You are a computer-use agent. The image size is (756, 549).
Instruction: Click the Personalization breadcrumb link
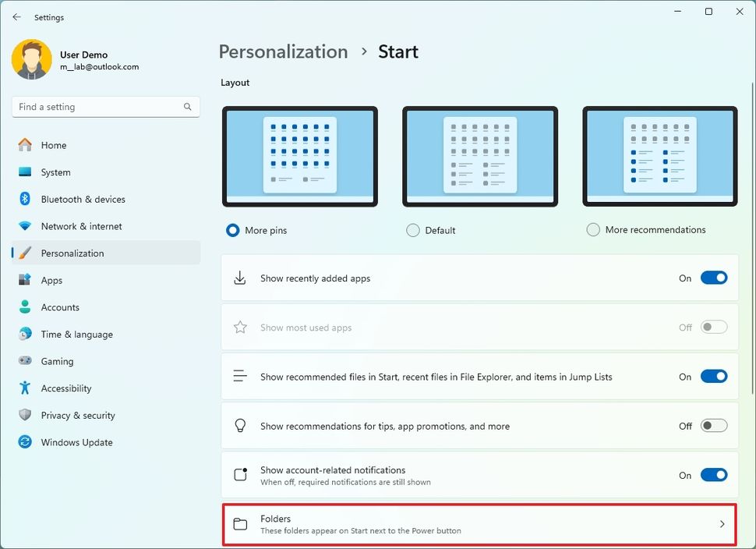(x=283, y=51)
